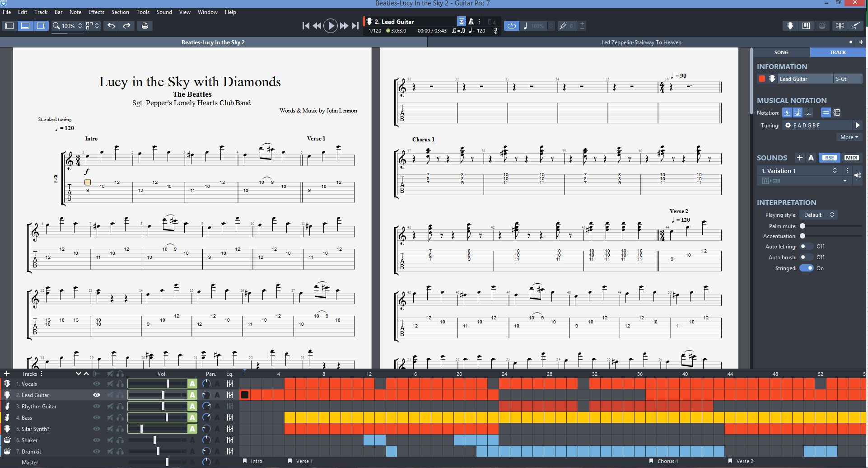Toggle the metronome icon

click(471, 21)
